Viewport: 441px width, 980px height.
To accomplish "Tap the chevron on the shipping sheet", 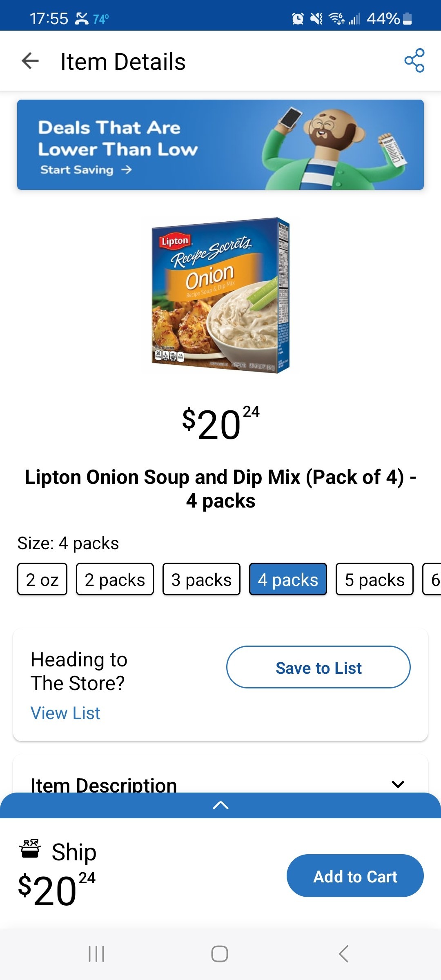I will pyautogui.click(x=220, y=805).
